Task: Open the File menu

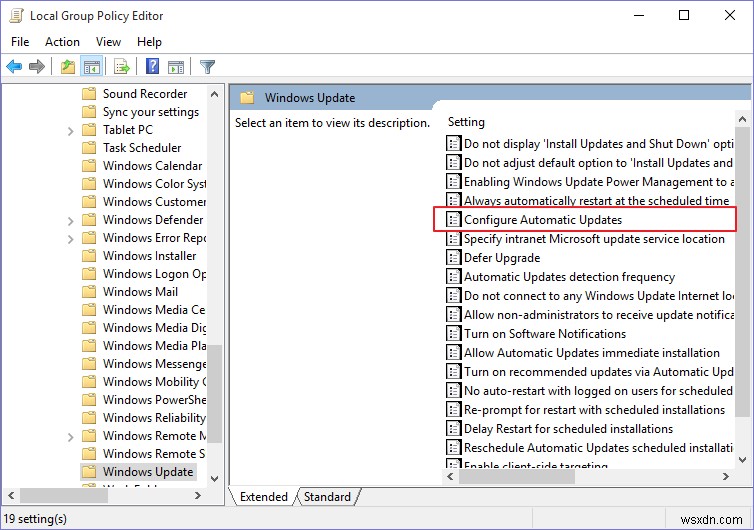Action: pos(20,42)
